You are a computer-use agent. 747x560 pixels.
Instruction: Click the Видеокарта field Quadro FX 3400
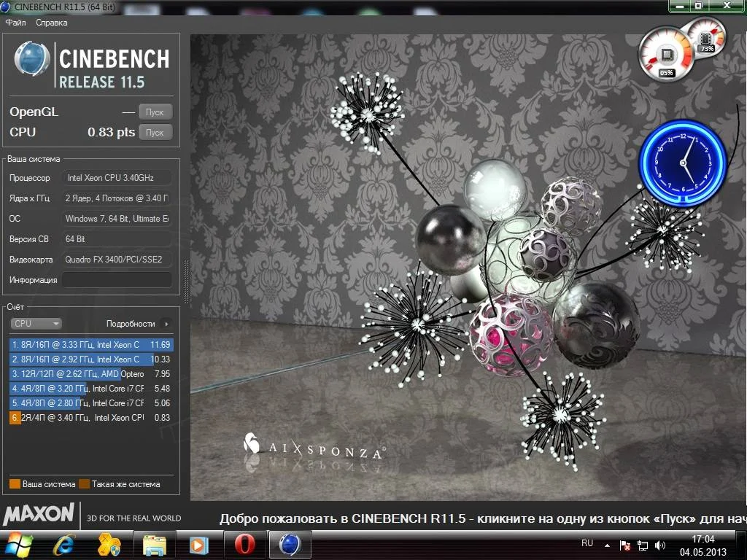point(117,260)
